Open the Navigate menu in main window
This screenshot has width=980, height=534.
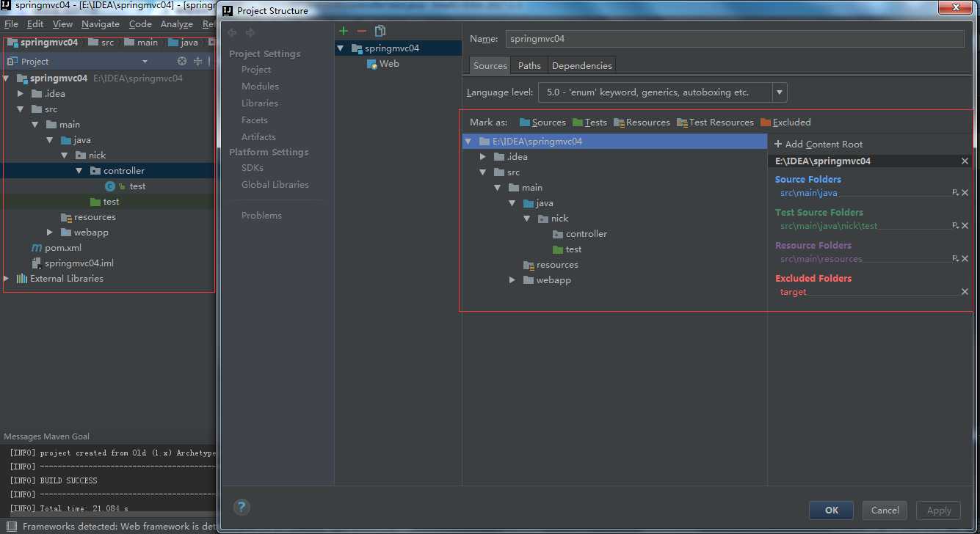[x=101, y=24]
